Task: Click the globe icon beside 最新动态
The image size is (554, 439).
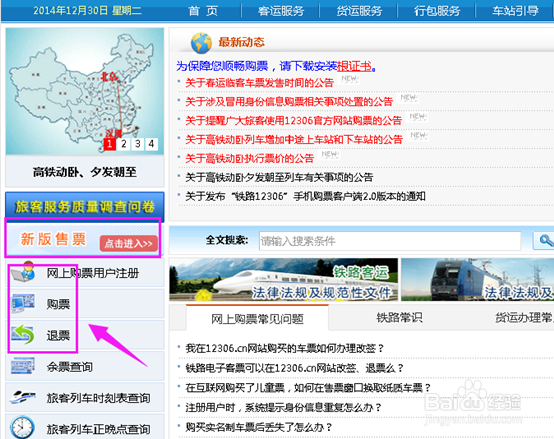Action: [201, 43]
